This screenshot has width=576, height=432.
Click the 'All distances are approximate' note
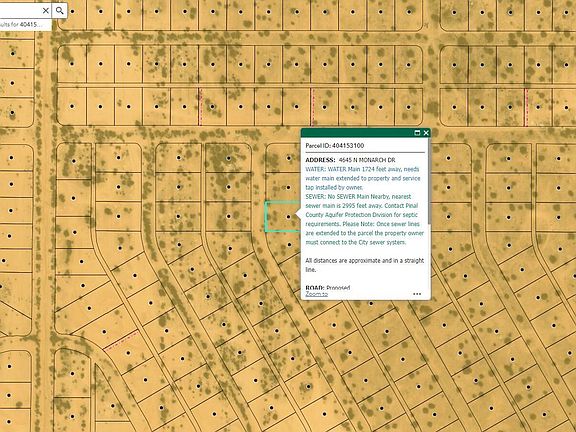(x=364, y=265)
